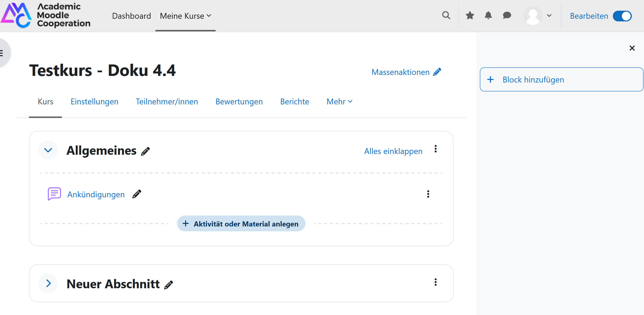Open the course index drawer icon
Viewport: 644px width, 315px height.
[2, 53]
